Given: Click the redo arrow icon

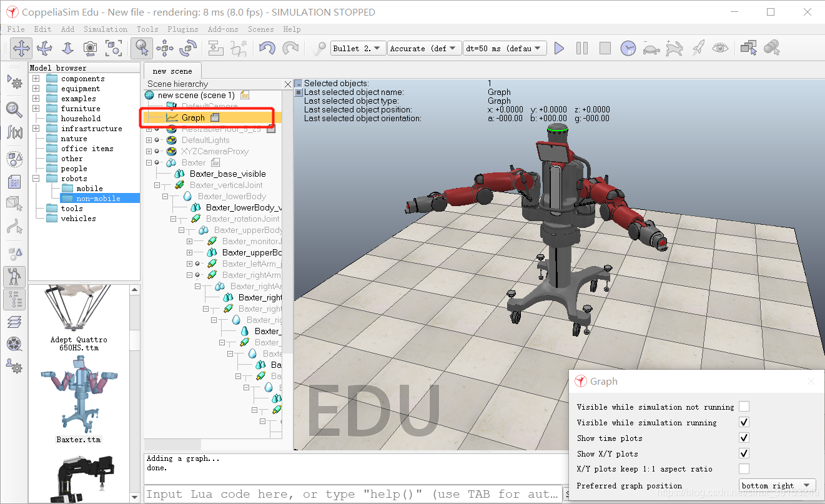Looking at the screenshot, I should tap(290, 48).
